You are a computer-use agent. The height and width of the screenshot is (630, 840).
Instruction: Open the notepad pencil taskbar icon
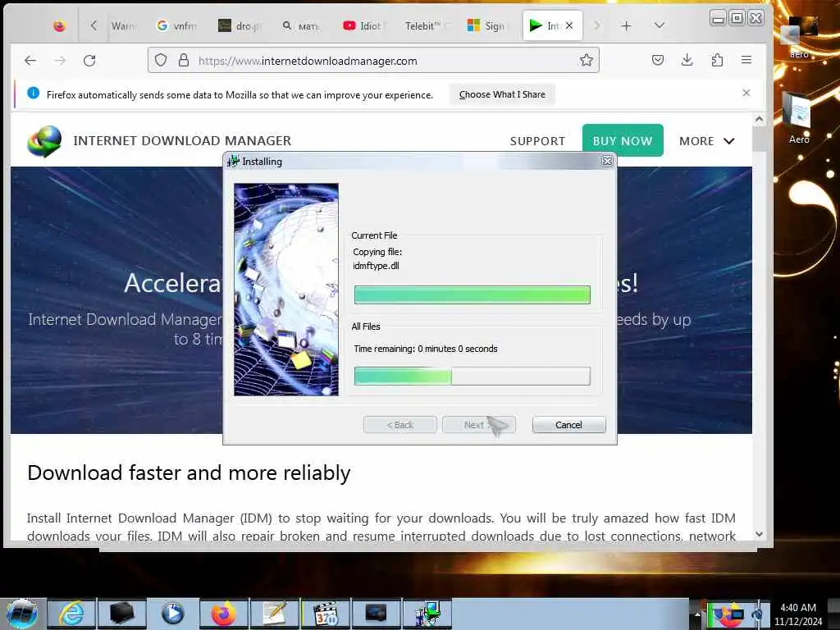tap(274, 614)
